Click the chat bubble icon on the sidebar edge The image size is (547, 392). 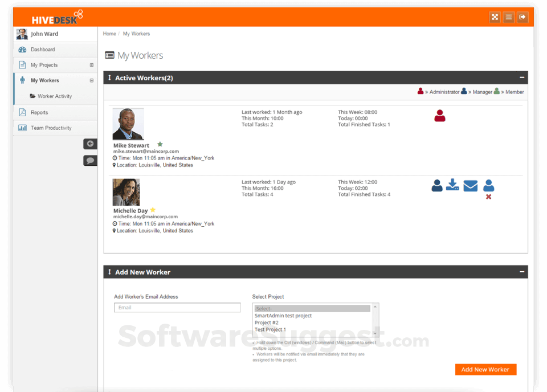point(90,160)
